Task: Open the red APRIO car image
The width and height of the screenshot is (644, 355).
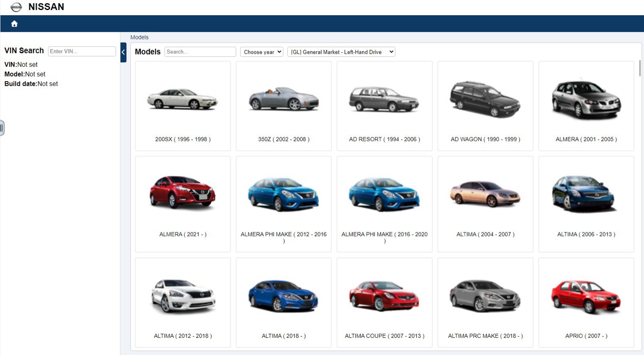Action: [x=586, y=297]
